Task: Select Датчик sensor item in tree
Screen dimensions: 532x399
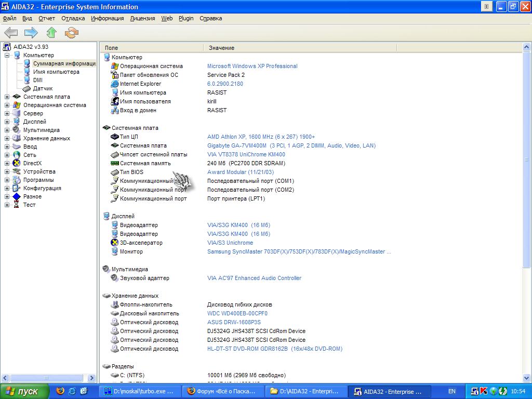Action: pos(43,88)
